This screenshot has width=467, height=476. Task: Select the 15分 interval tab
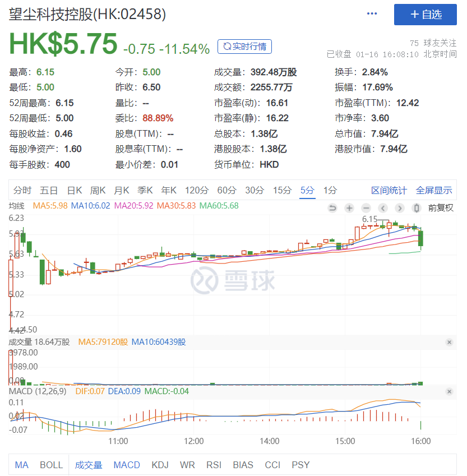pyautogui.click(x=282, y=190)
